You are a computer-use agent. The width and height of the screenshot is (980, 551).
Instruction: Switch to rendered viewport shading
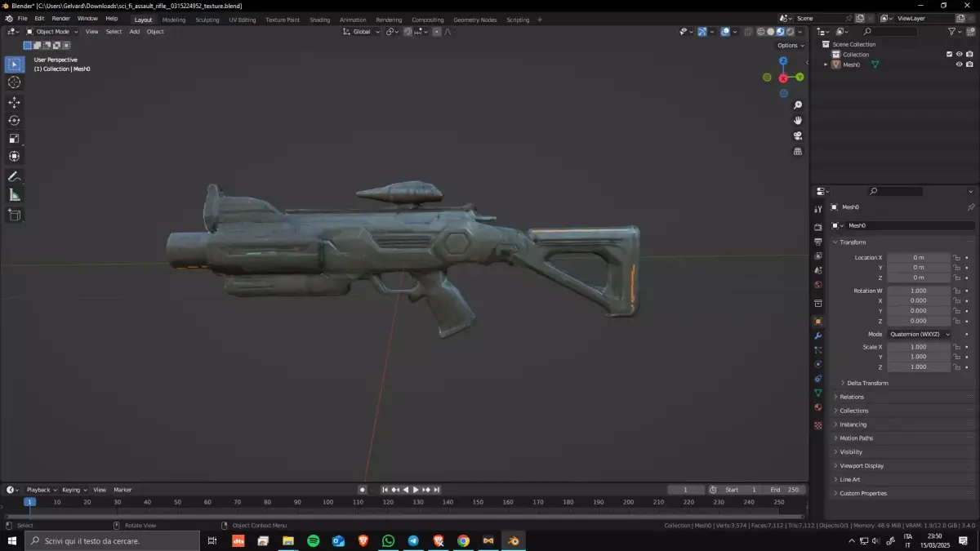(x=790, y=32)
